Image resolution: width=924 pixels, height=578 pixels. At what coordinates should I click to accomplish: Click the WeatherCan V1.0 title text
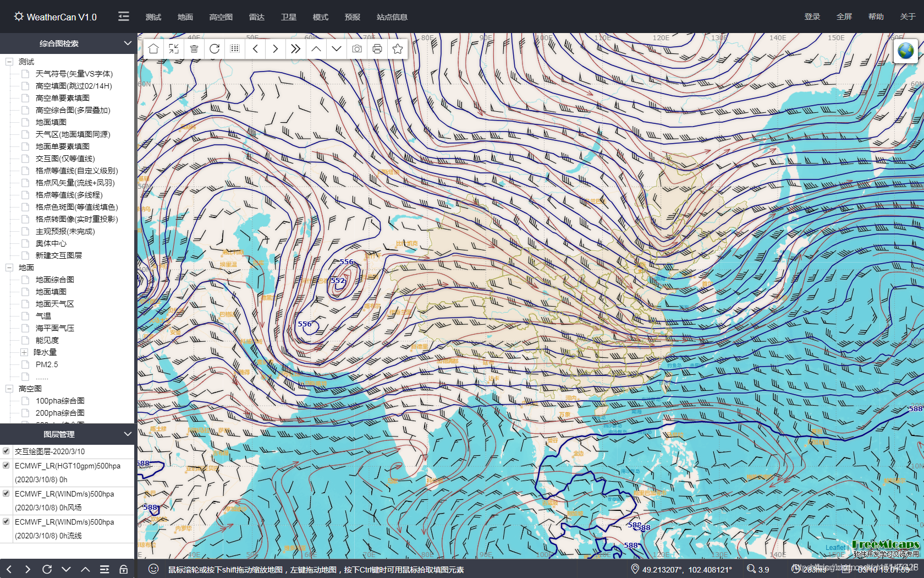[x=62, y=17]
